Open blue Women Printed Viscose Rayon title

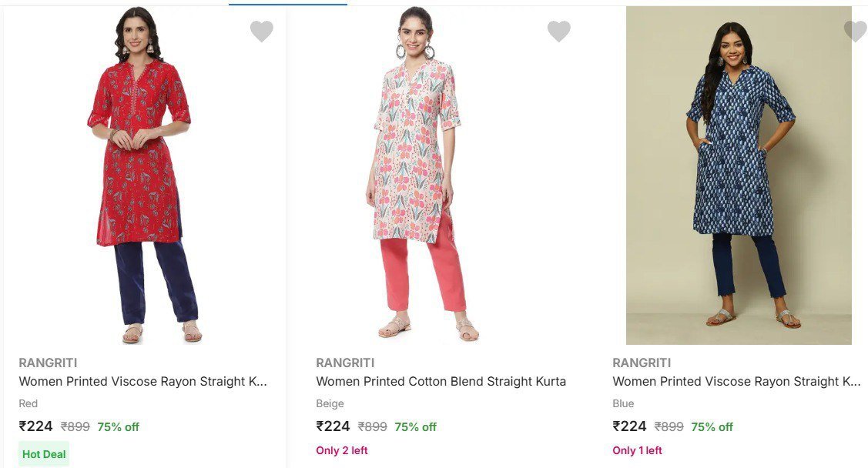pyautogui.click(x=736, y=382)
